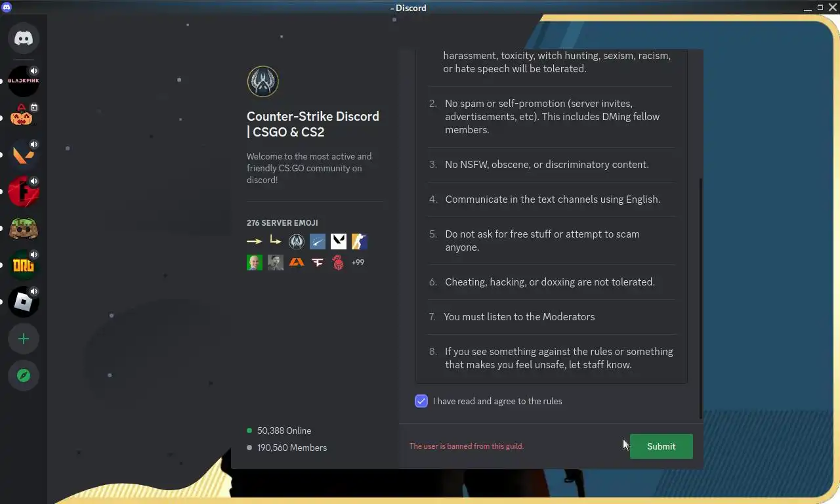Click the '50,388 Online' count
Image resolution: width=840 pixels, height=504 pixels.
pyautogui.click(x=284, y=430)
